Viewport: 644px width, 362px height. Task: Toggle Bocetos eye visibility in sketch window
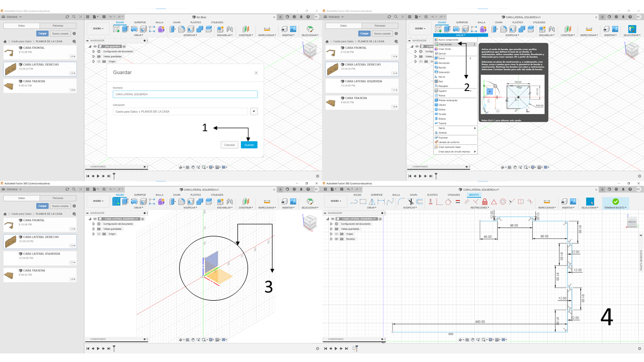(x=336, y=239)
